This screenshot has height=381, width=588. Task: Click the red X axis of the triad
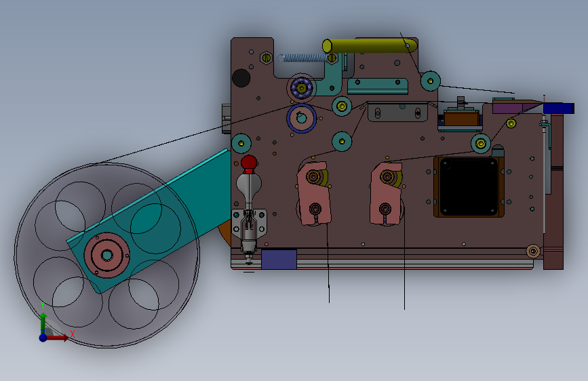coord(58,338)
